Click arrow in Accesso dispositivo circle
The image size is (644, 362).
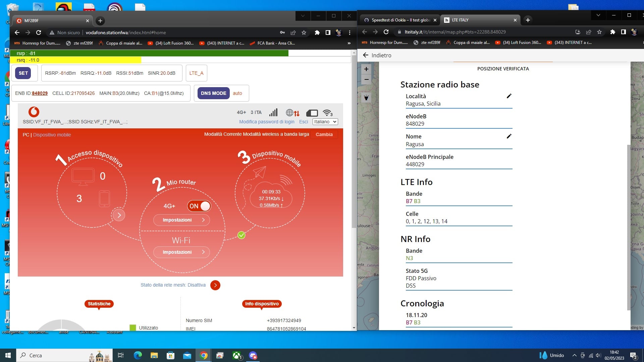pos(119,215)
